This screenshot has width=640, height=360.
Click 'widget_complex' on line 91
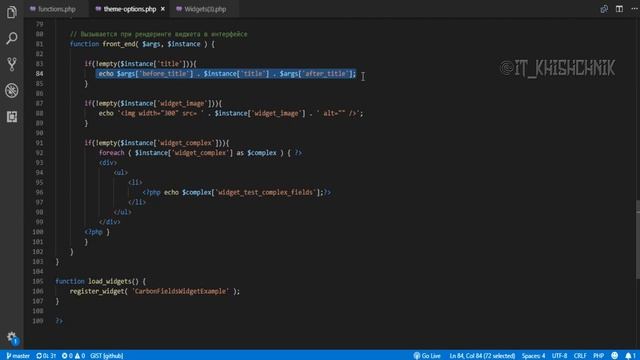click(186, 143)
